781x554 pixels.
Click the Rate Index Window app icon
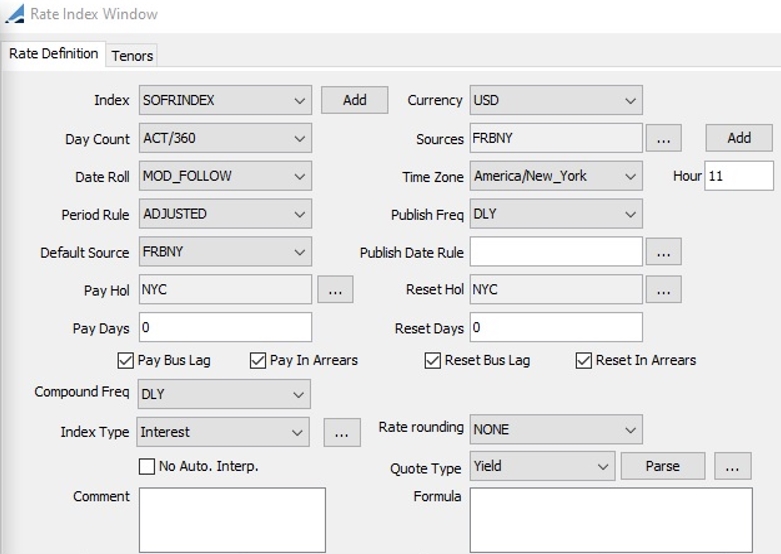pos(15,13)
